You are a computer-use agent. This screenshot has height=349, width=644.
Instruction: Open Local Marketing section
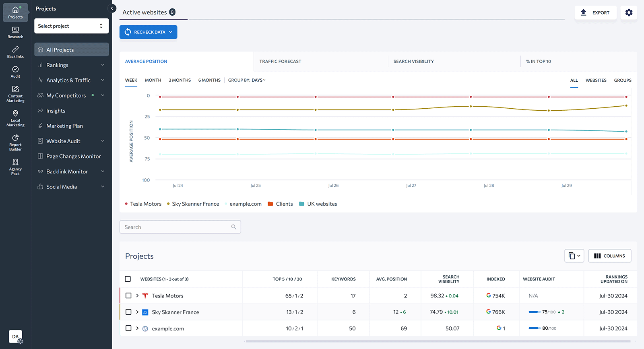15,118
